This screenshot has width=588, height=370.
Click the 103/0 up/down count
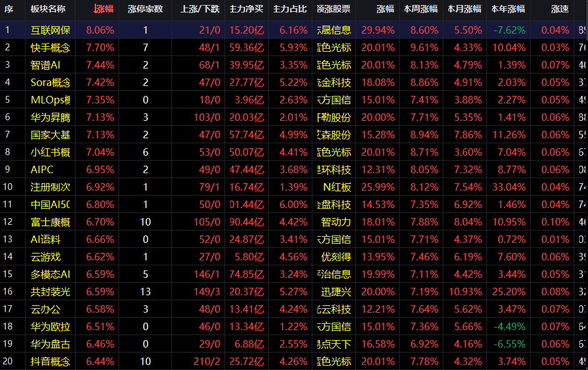point(206,117)
